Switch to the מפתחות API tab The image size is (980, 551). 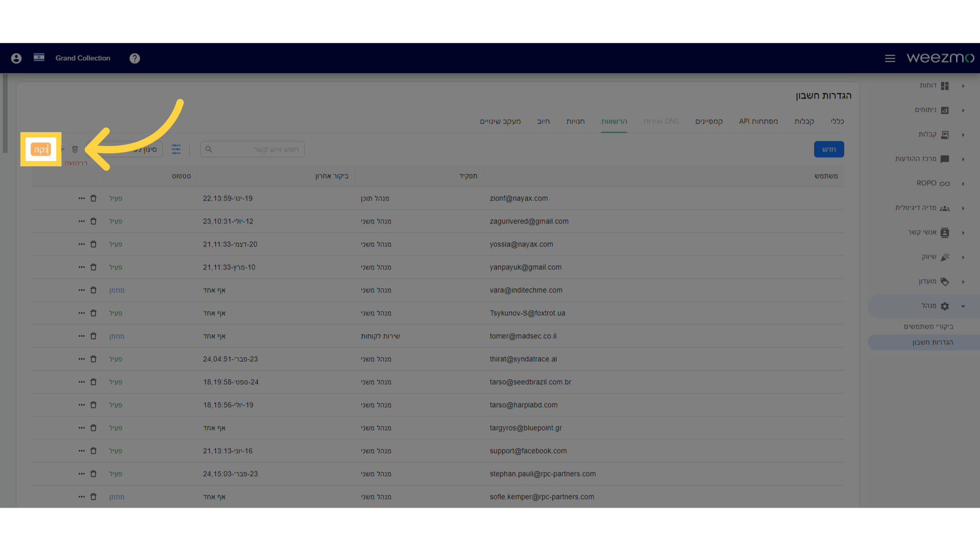pyautogui.click(x=758, y=121)
